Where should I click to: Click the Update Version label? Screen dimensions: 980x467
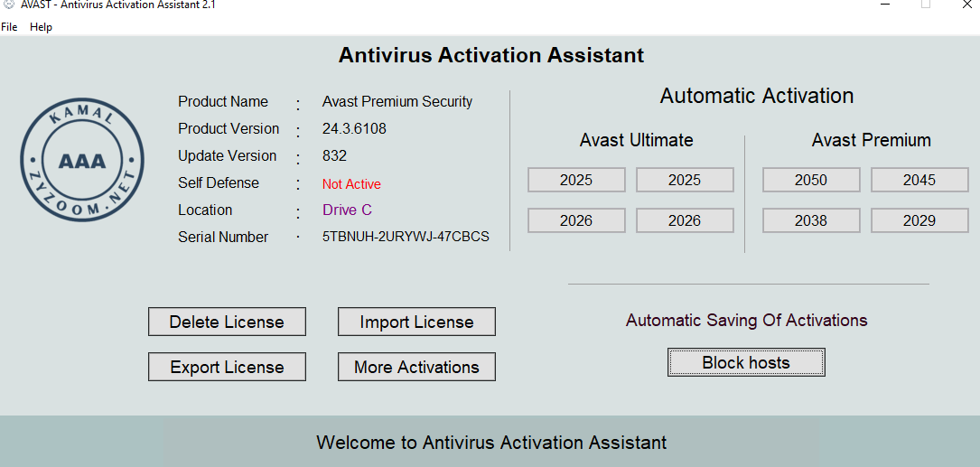(x=227, y=155)
